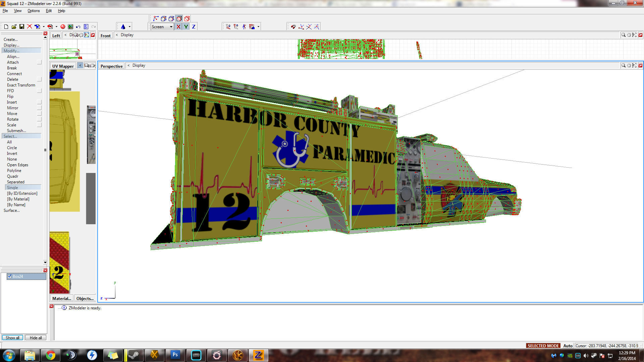Image resolution: width=644 pixels, height=362 pixels.
Task: Expand the Create... command group
Action: tap(11, 40)
